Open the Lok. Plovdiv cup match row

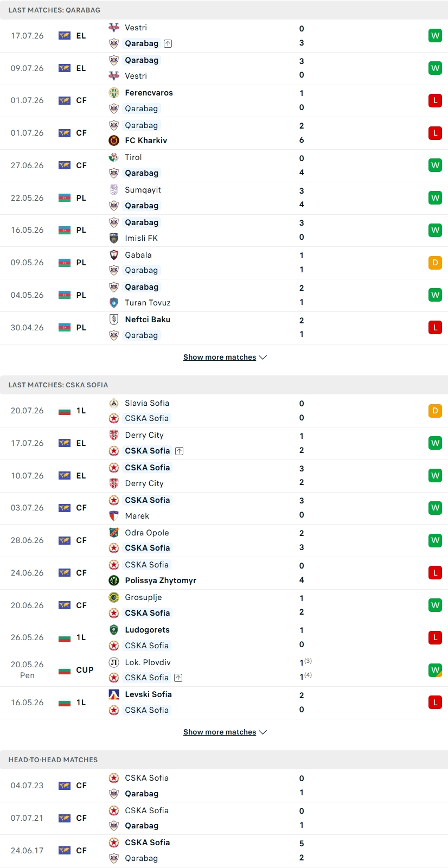click(x=224, y=671)
